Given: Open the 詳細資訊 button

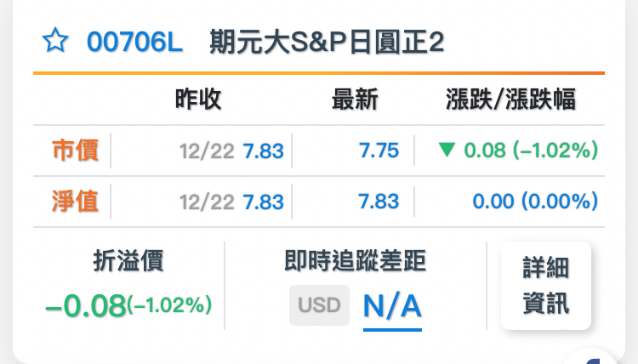Looking at the screenshot, I should click(x=545, y=286).
